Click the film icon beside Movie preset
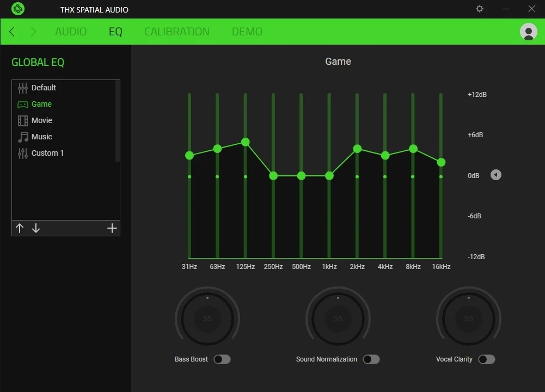 [22, 120]
